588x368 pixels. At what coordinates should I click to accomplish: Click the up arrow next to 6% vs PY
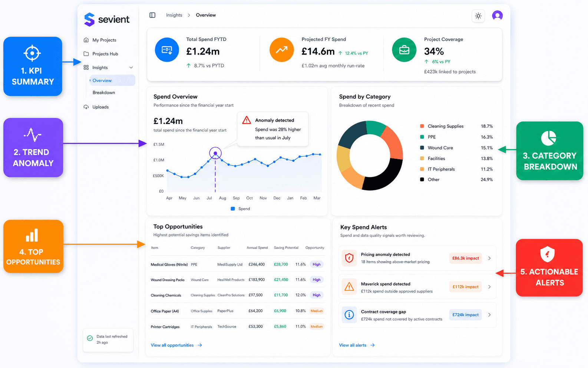[x=426, y=62]
